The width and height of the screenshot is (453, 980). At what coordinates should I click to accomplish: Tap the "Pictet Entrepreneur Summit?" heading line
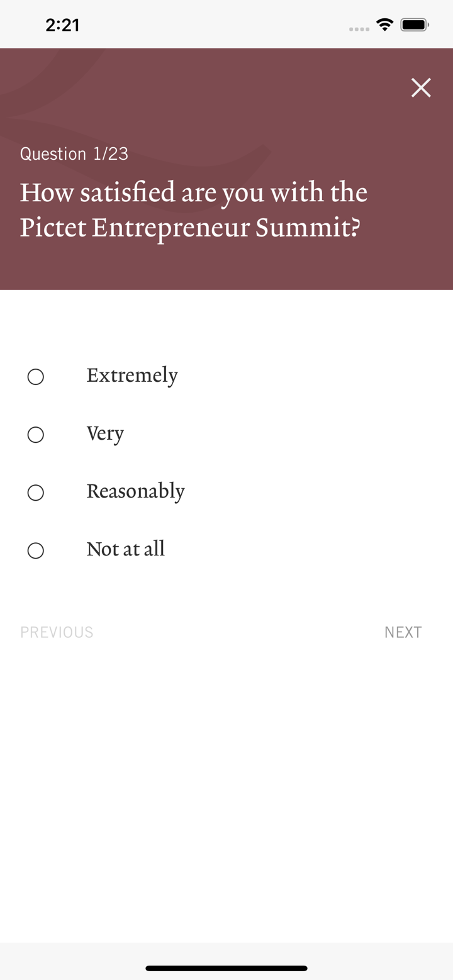click(190, 228)
